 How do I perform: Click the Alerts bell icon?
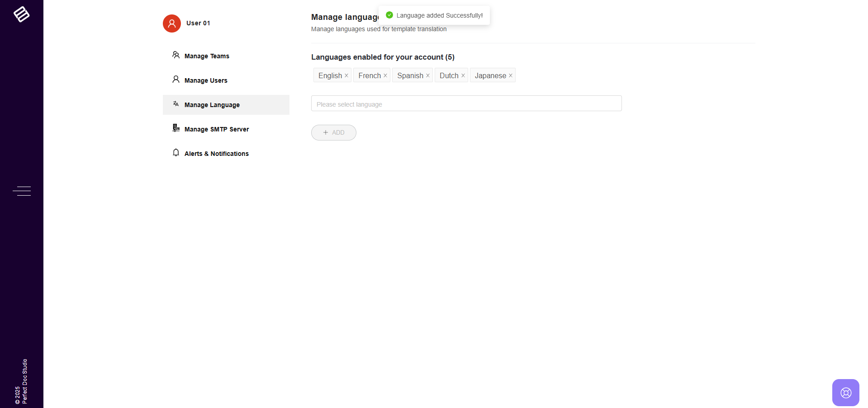pyautogui.click(x=176, y=153)
